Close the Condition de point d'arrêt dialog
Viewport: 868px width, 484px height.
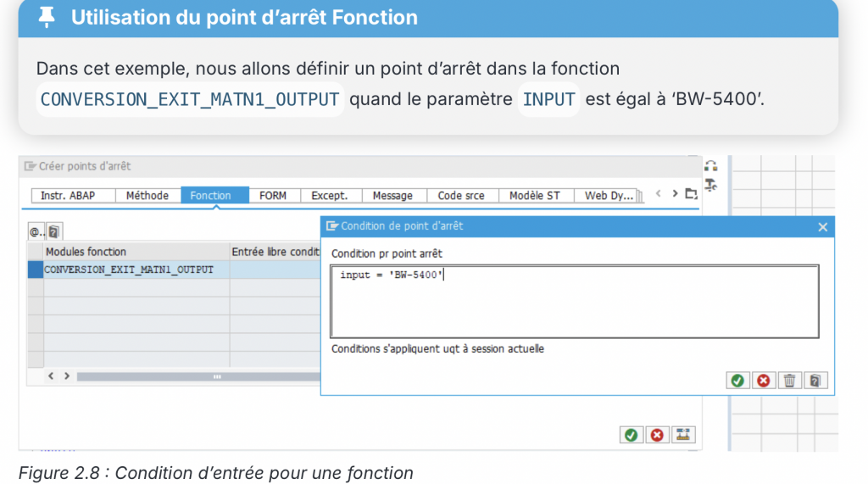click(x=822, y=227)
